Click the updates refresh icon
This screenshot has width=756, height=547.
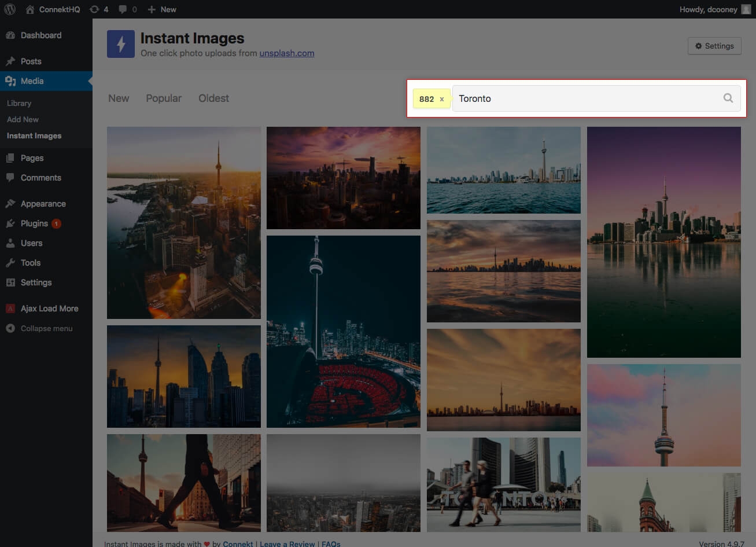94,9
